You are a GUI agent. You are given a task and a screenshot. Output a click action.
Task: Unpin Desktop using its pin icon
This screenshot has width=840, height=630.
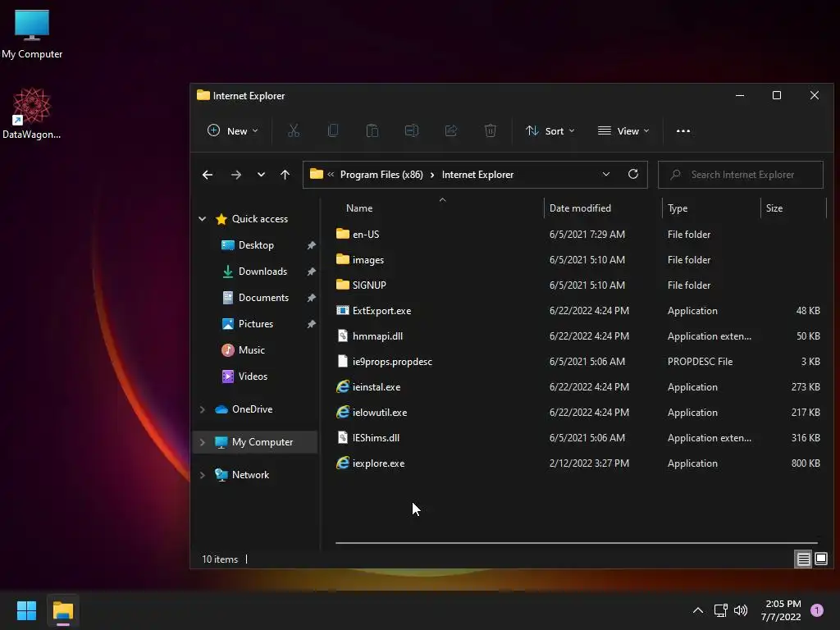pyautogui.click(x=311, y=245)
